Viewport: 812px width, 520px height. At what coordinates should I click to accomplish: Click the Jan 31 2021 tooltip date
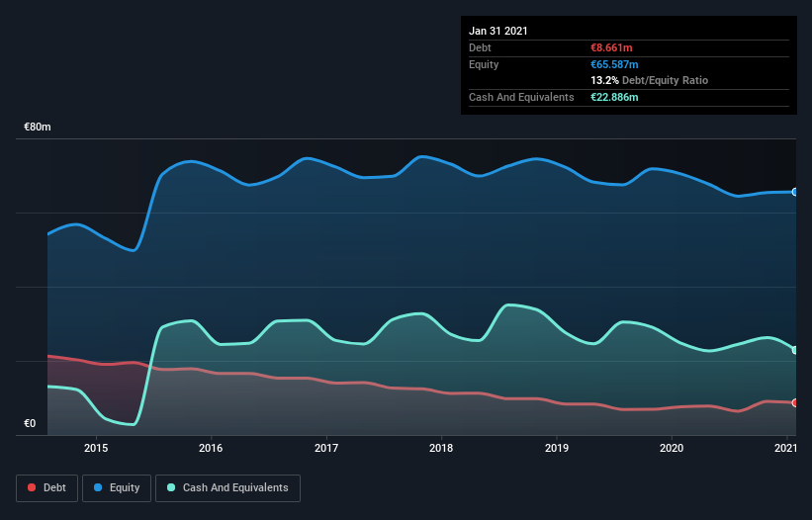(498, 31)
